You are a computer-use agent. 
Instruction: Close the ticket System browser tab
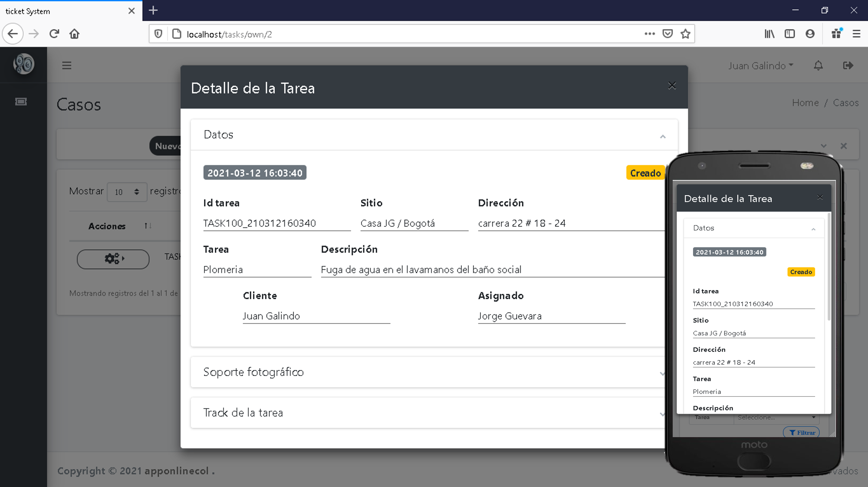coord(132,11)
